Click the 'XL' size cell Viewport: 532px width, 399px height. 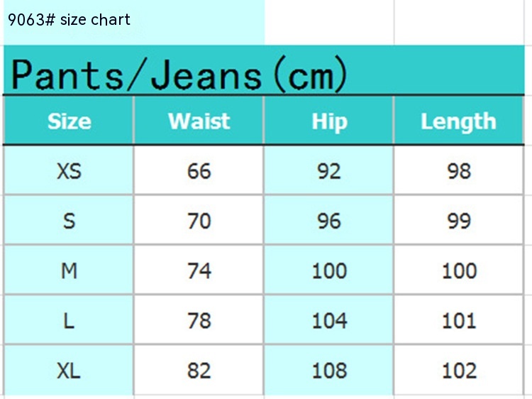[69, 371]
